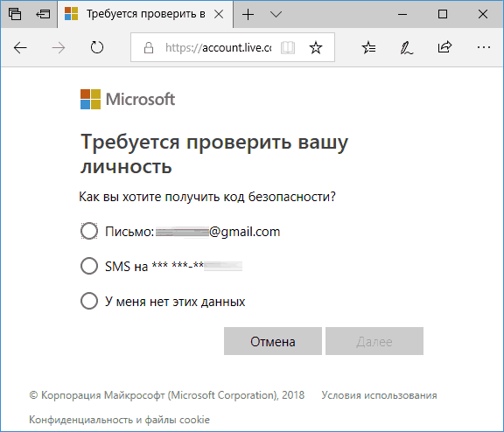Open the Favorites hub icon
The width and height of the screenshot is (504, 432).
[368, 48]
